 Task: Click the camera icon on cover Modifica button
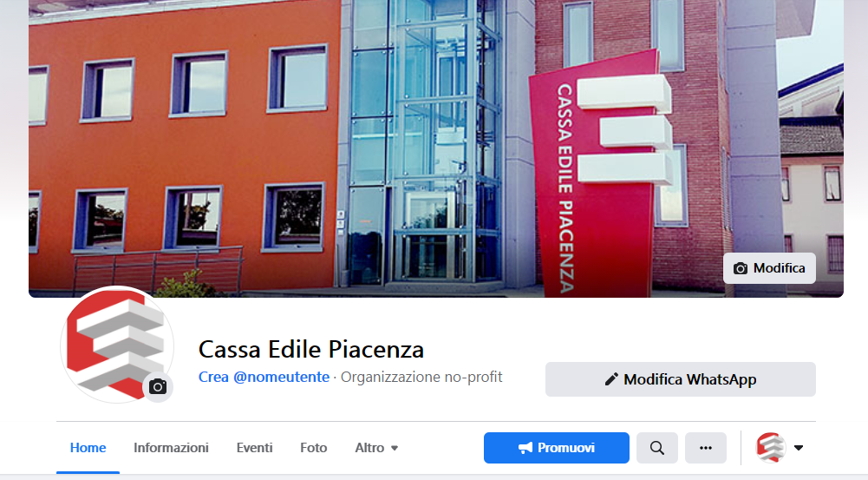[741, 268]
